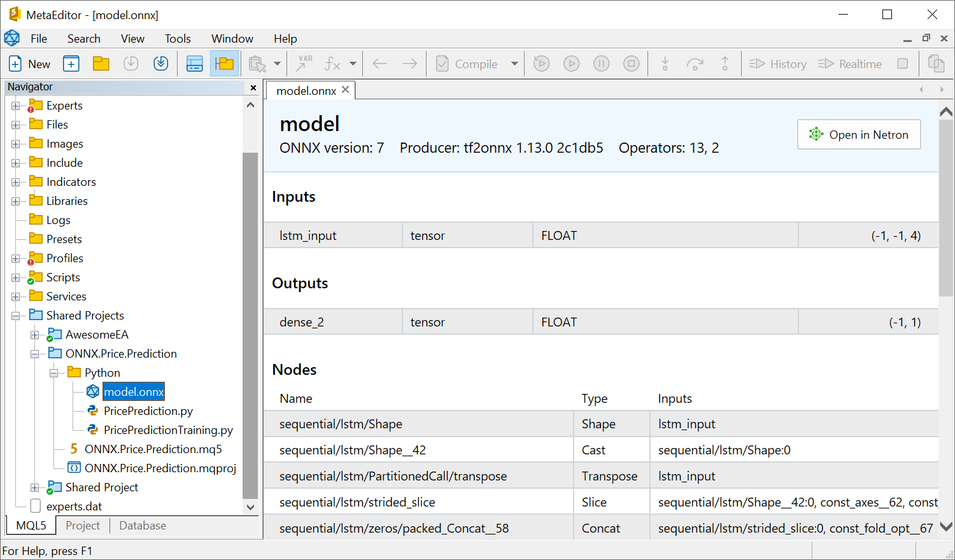Collapse the Python folder in Navigator
The height and width of the screenshot is (560, 955).
pos(54,372)
